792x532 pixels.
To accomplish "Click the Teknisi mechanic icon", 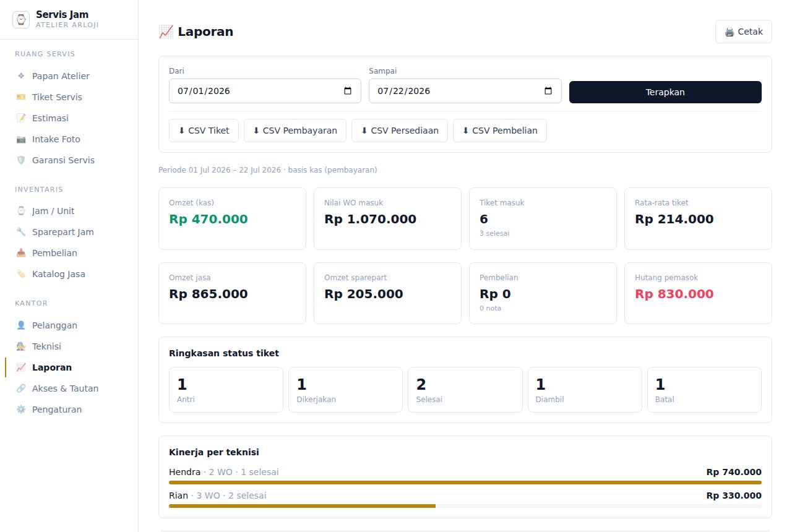I will coord(21,346).
